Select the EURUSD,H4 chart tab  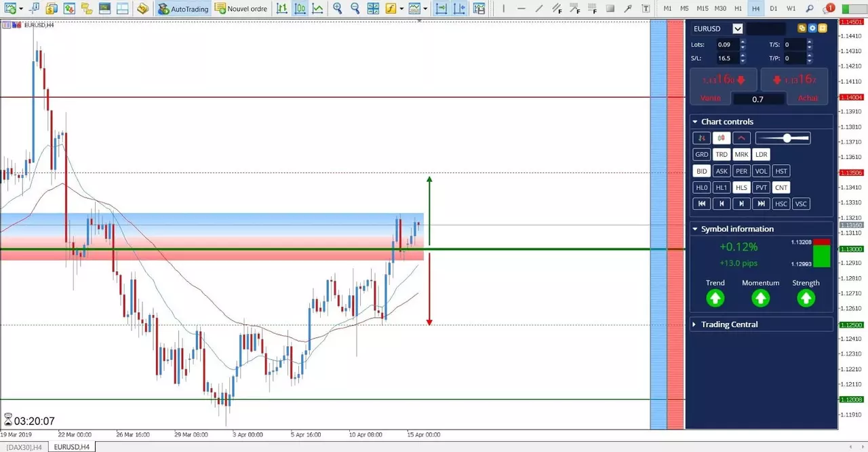tap(71, 447)
